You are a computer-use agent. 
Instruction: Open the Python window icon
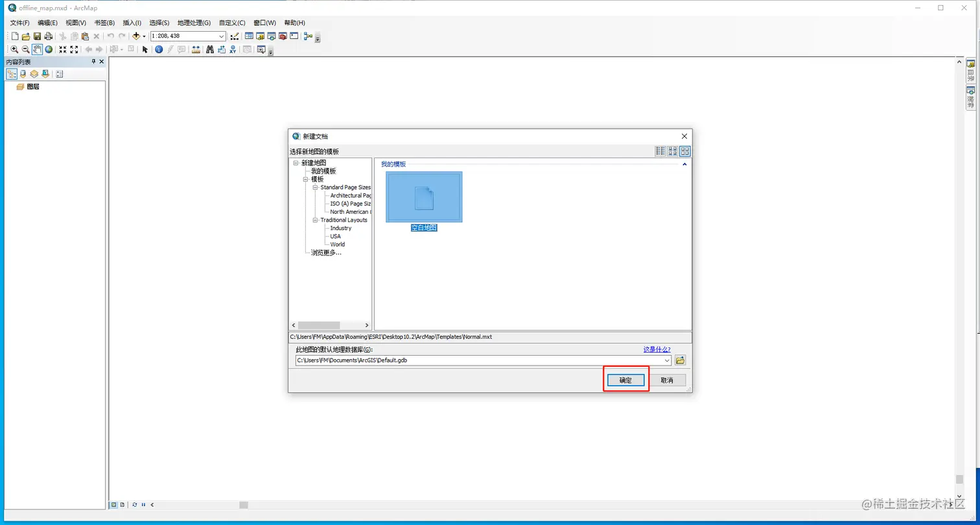294,36
